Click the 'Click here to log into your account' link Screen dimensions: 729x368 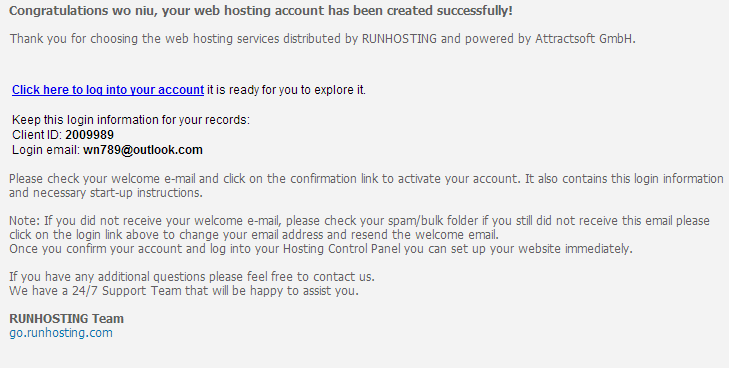108,90
